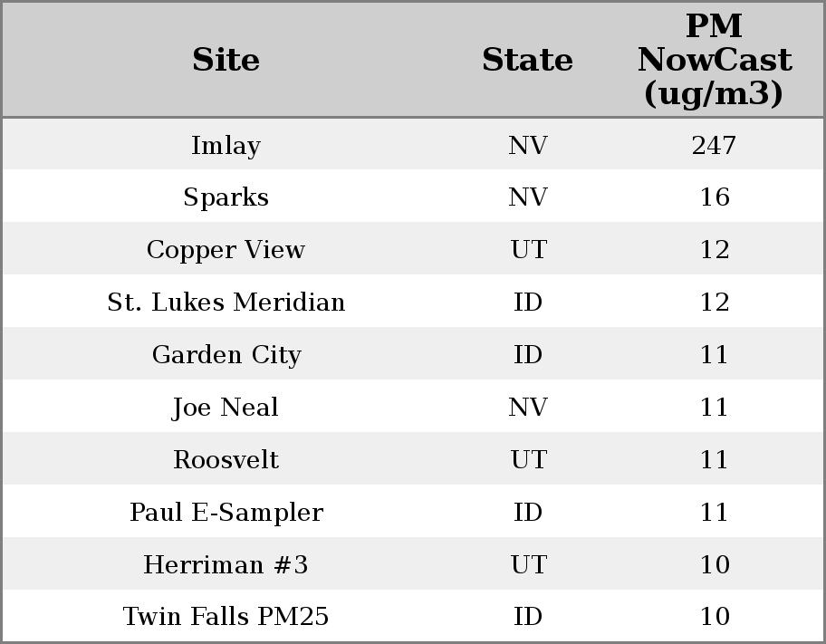The width and height of the screenshot is (826, 644).
Task: Select the Garden City site cell
Action: point(226,355)
